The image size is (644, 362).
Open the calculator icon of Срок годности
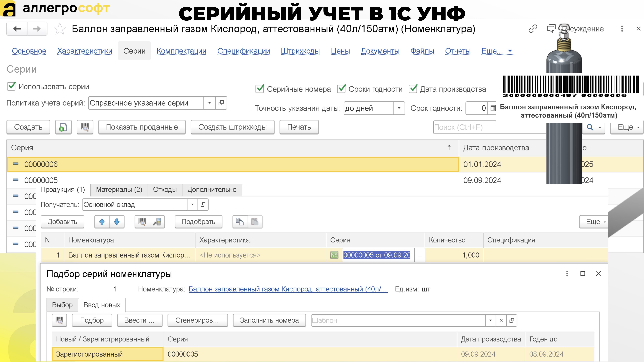pos(493,108)
